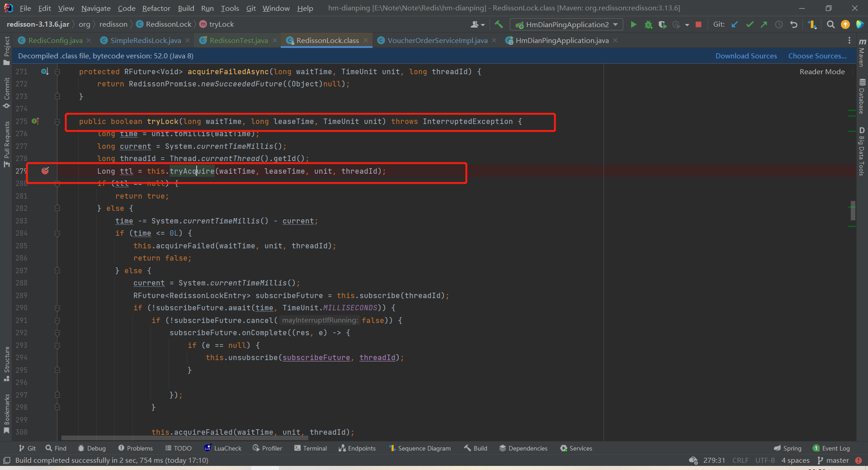This screenshot has height=470, width=868.
Task: Run with coverage icon
Action: [662, 24]
